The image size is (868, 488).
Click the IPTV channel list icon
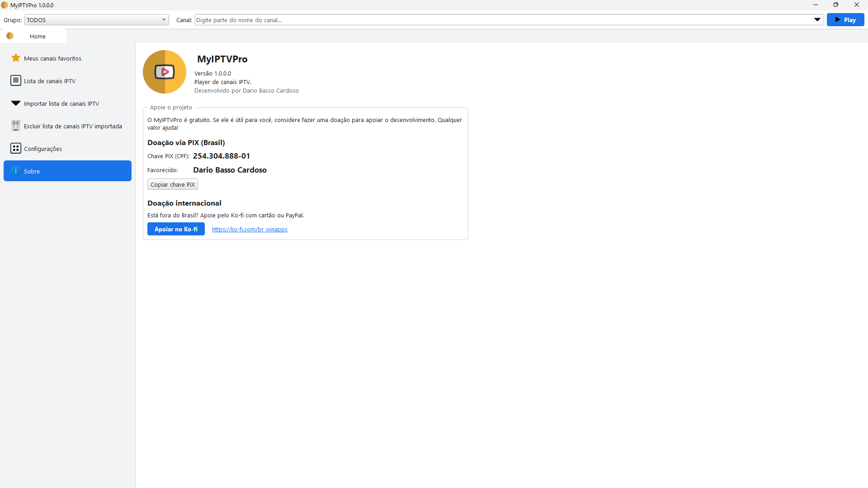coord(16,80)
